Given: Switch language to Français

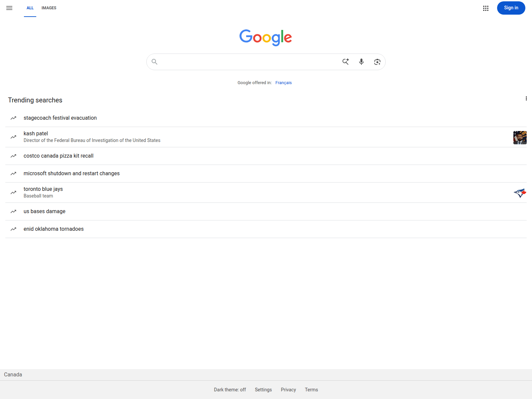Looking at the screenshot, I should 283,83.
